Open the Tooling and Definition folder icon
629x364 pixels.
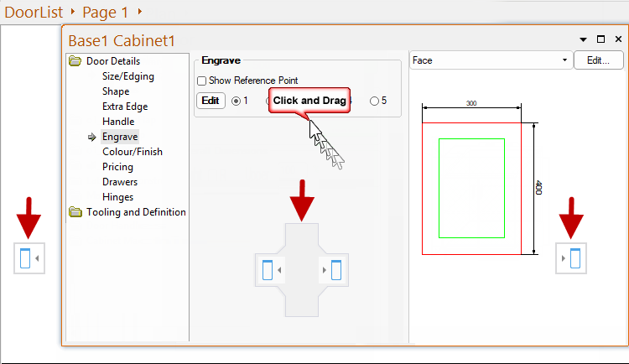pyautogui.click(x=75, y=212)
